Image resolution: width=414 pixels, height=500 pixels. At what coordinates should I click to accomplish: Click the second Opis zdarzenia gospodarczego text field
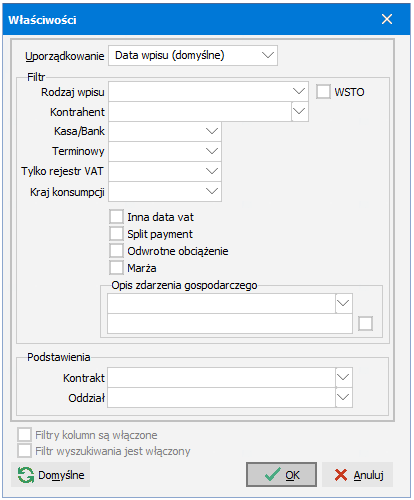pyautogui.click(x=230, y=323)
